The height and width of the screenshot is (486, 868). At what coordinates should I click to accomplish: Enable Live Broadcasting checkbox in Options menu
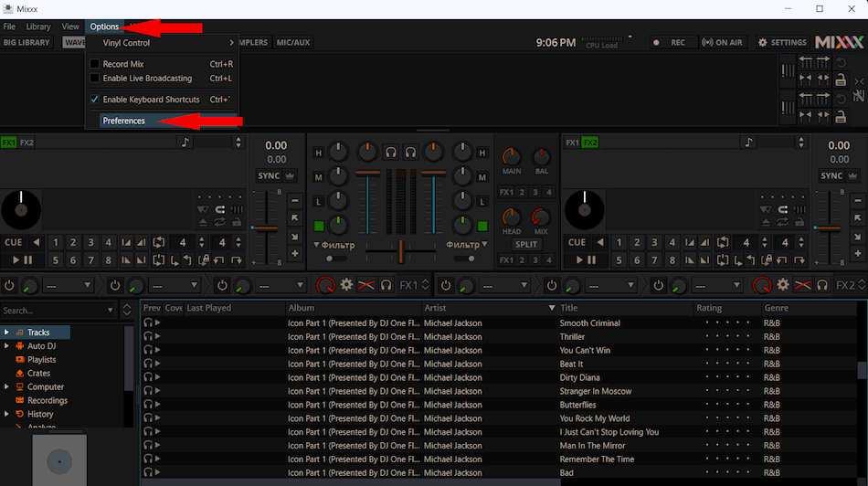click(x=94, y=79)
